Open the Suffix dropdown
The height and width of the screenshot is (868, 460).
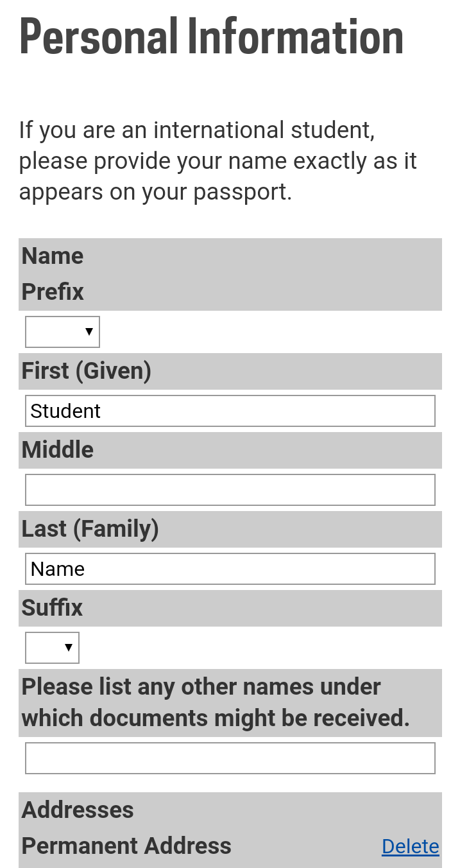pos(52,648)
